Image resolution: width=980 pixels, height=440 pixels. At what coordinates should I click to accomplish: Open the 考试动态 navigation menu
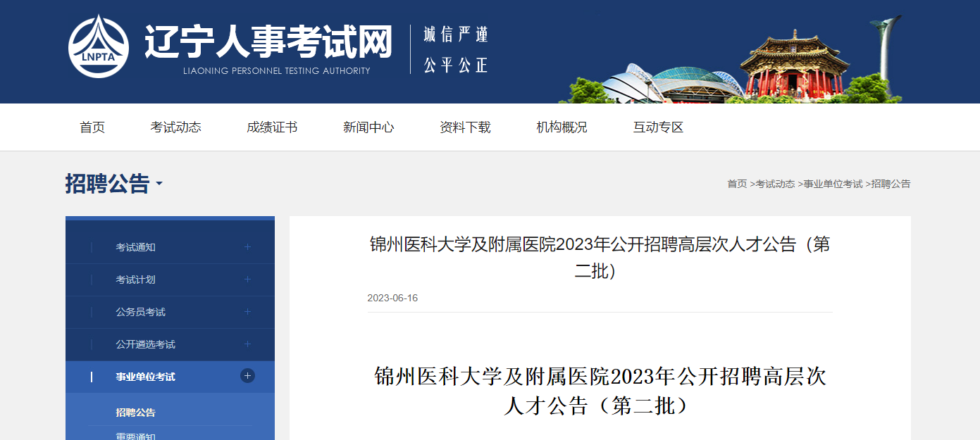pos(175,127)
